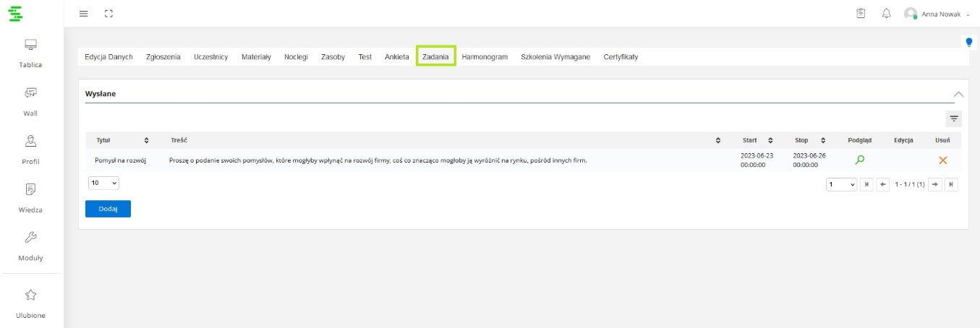Switch to the Harmonogram tab
Screen dimensions: 980x328
(x=485, y=57)
